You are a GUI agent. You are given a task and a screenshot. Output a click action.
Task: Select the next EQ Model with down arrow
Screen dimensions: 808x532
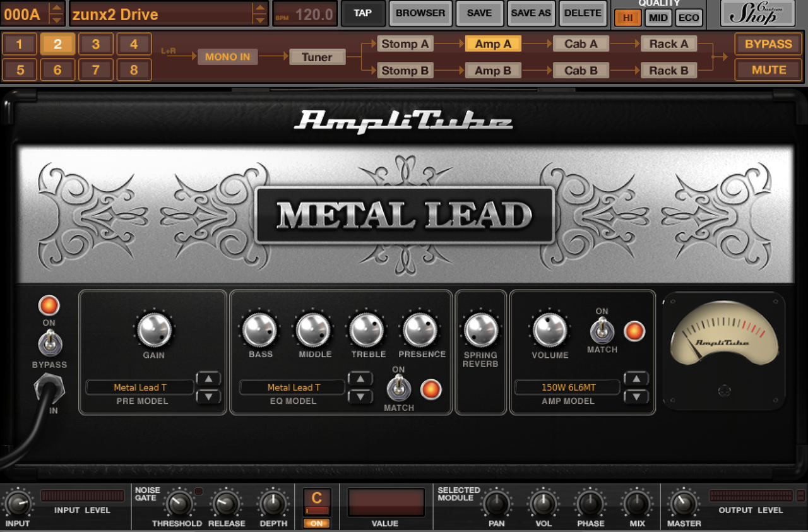(x=360, y=396)
